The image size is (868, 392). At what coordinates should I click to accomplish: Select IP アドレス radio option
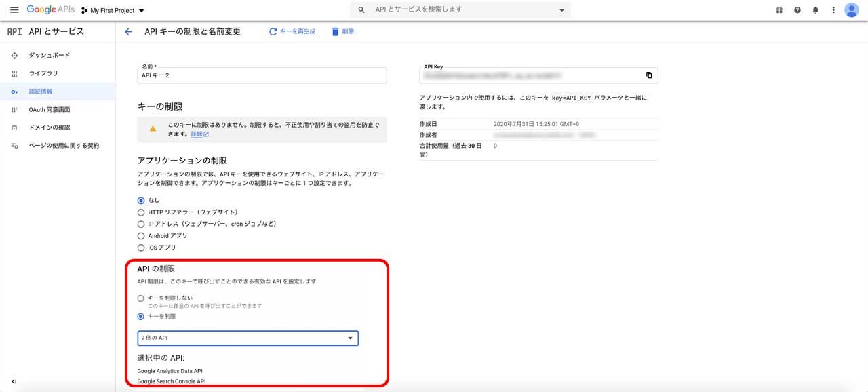coord(141,224)
